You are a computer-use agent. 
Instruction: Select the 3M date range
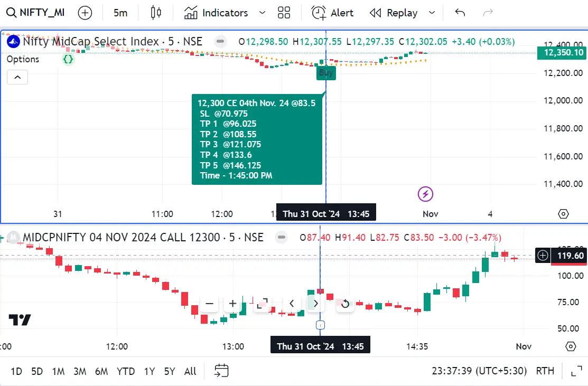click(x=79, y=371)
